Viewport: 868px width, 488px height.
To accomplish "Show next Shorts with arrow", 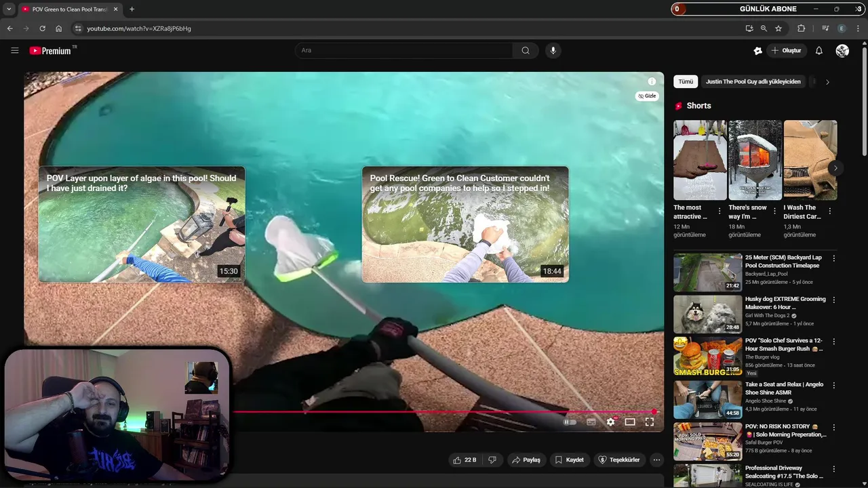I will pos(835,168).
